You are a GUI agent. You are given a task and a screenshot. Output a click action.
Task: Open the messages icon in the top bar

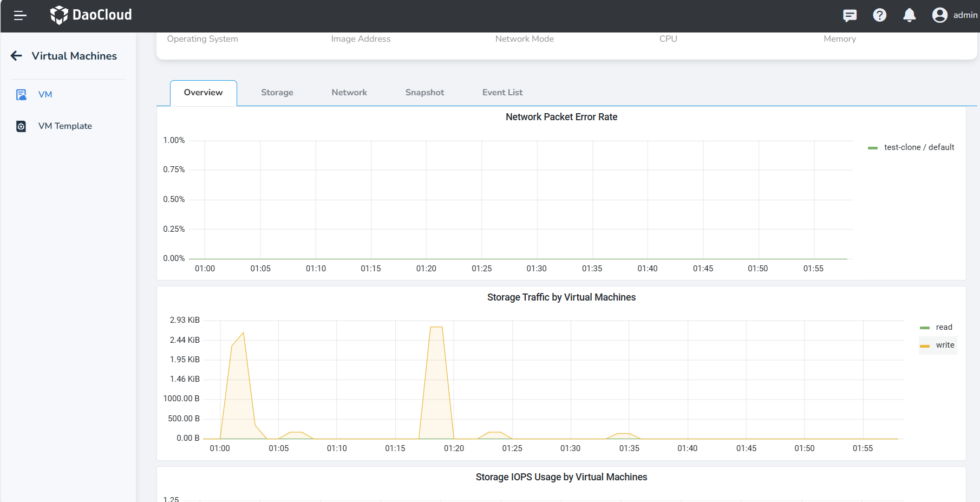tap(850, 15)
